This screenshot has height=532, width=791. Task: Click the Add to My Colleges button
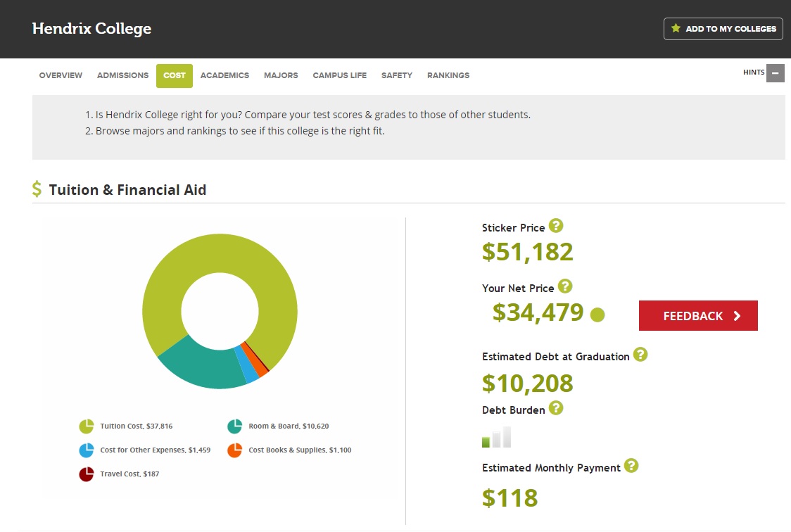pyautogui.click(x=723, y=29)
